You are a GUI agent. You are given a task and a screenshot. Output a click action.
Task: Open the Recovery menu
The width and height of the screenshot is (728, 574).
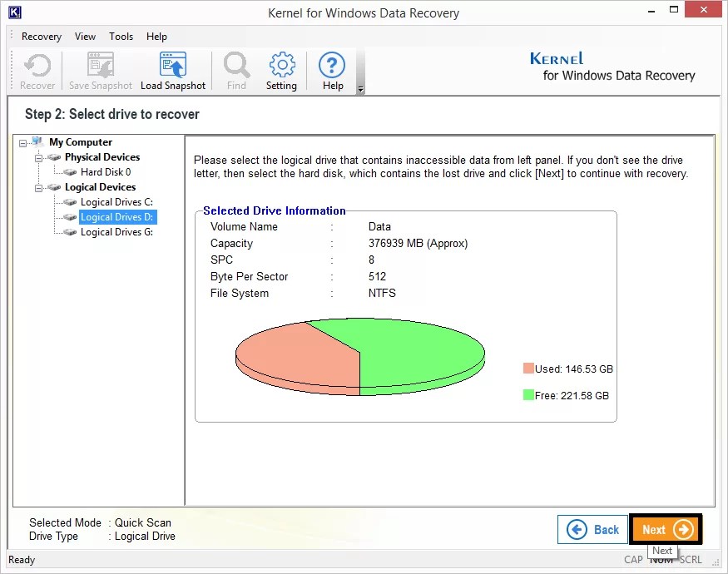pyautogui.click(x=41, y=37)
